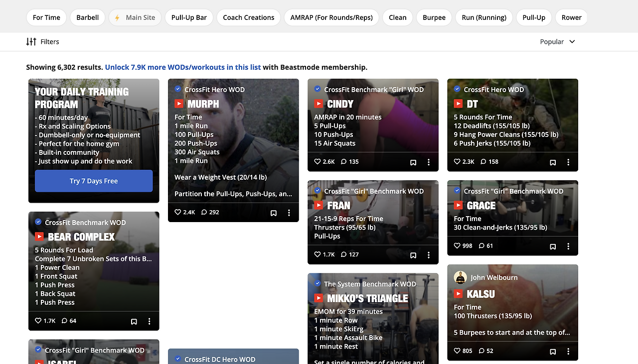The height and width of the screenshot is (364, 638).
Task: Open the Popular sort dropdown
Action: [557, 42]
